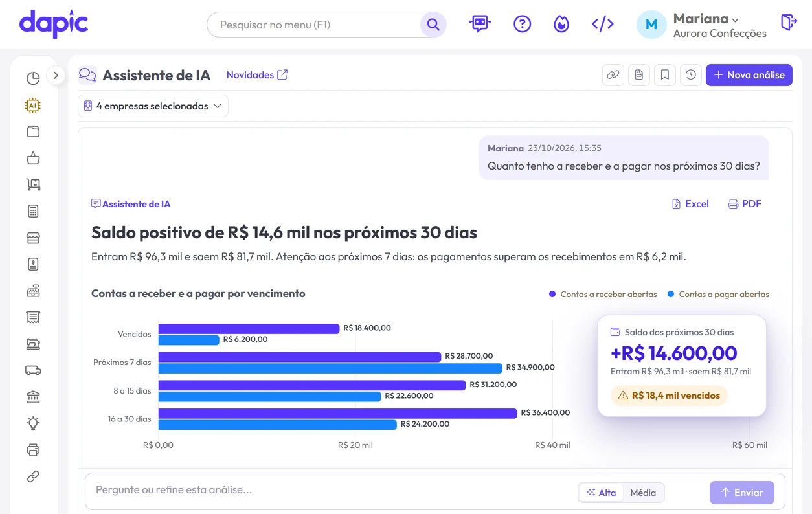The width and height of the screenshot is (812, 514).
Task: Start a Nova análise
Action: [x=749, y=75]
